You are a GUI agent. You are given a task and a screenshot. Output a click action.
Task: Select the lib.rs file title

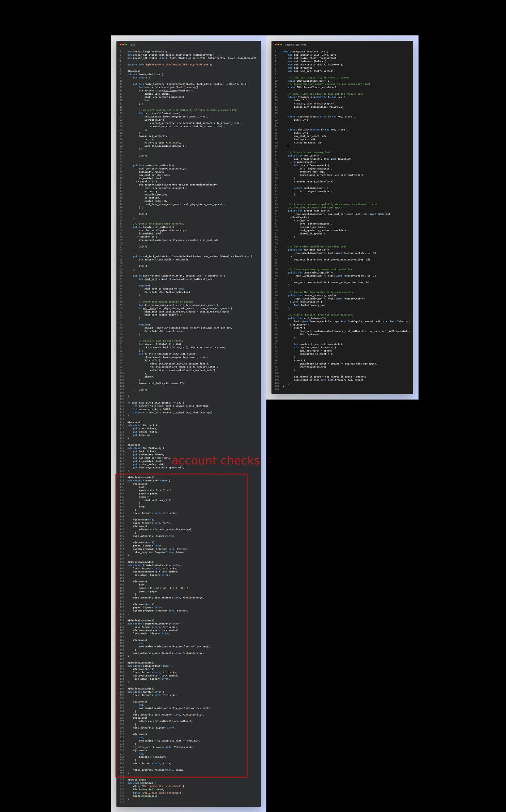132,44
